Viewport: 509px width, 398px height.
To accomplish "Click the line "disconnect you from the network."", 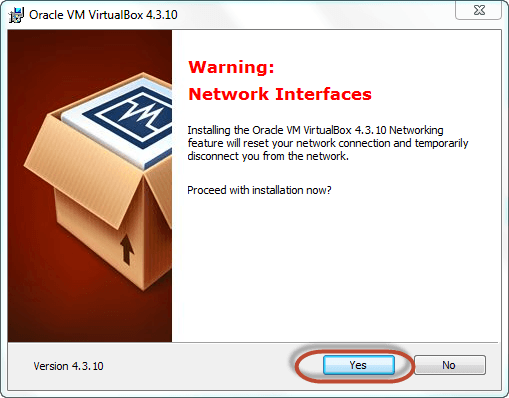I will click(268, 156).
